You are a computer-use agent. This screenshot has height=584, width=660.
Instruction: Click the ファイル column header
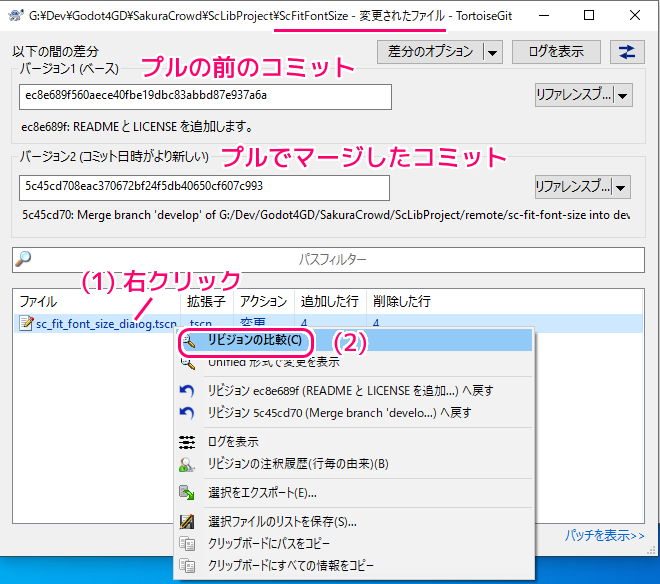(97, 302)
